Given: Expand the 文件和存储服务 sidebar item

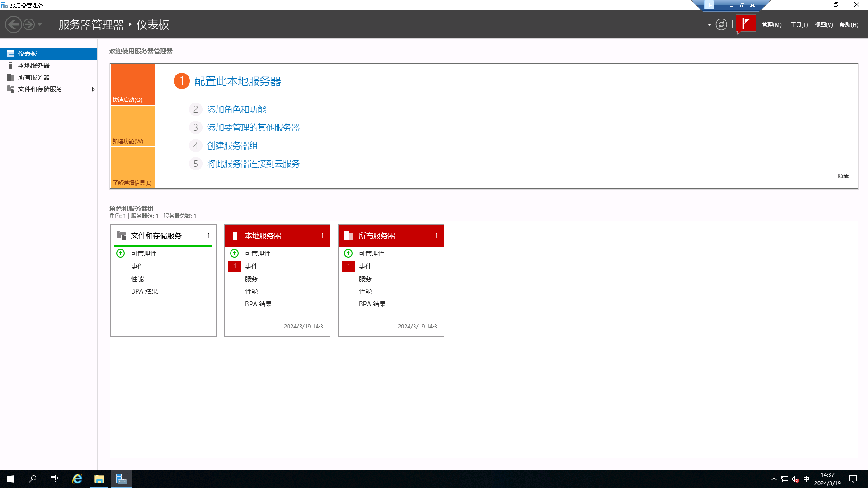Looking at the screenshot, I should [94, 89].
